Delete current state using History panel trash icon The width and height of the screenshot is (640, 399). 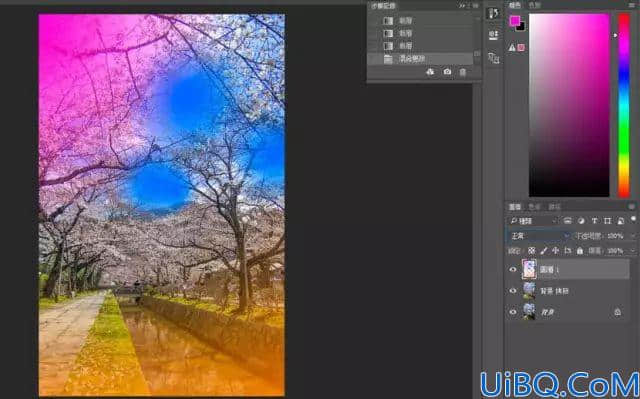click(462, 72)
